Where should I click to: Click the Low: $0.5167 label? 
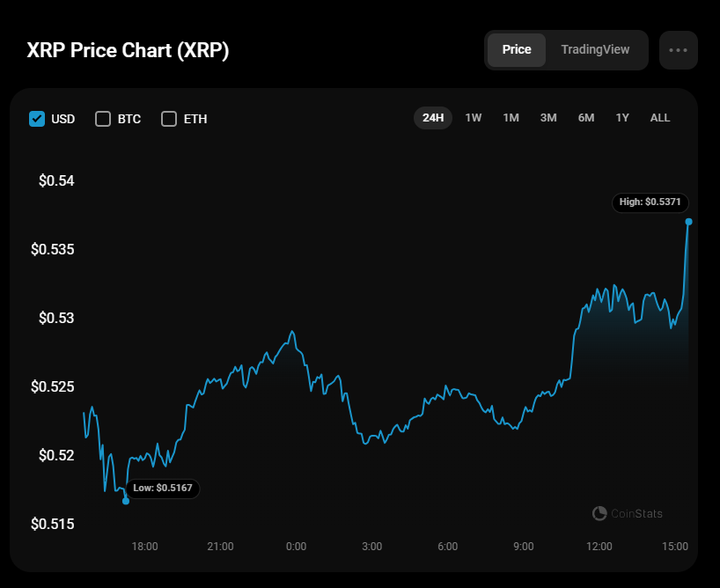tap(163, 488)
